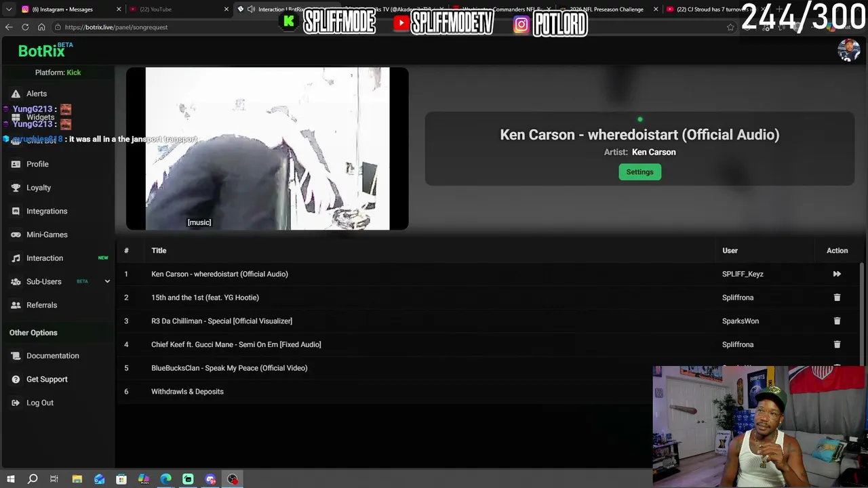Skip the current Ken Carson song
Image resolution: width=868 pixels, height=488 pixels.
click(837, 274)
